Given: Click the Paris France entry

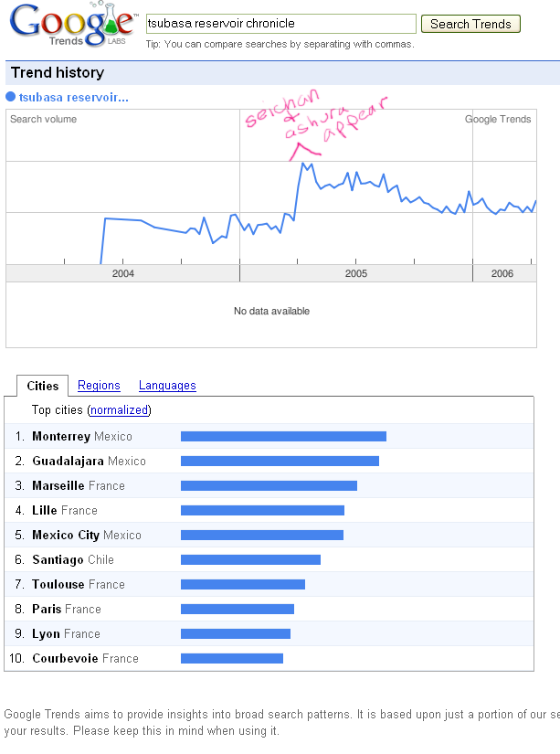Looking at the screenshot, I should [x=67, y=609].
